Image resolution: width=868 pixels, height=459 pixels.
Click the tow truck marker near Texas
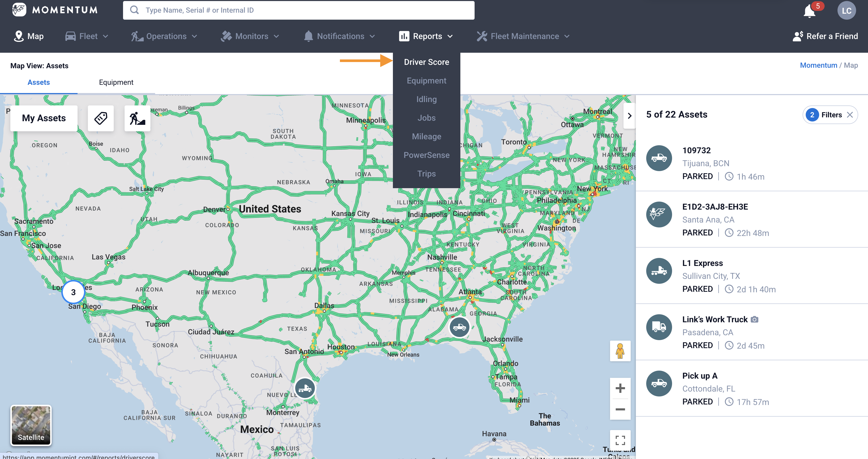pos(305,388)
